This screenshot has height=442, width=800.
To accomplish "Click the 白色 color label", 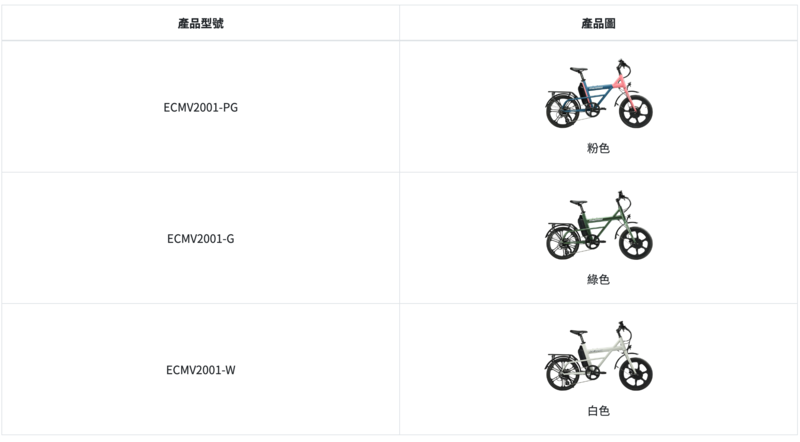I will [598, 410].
